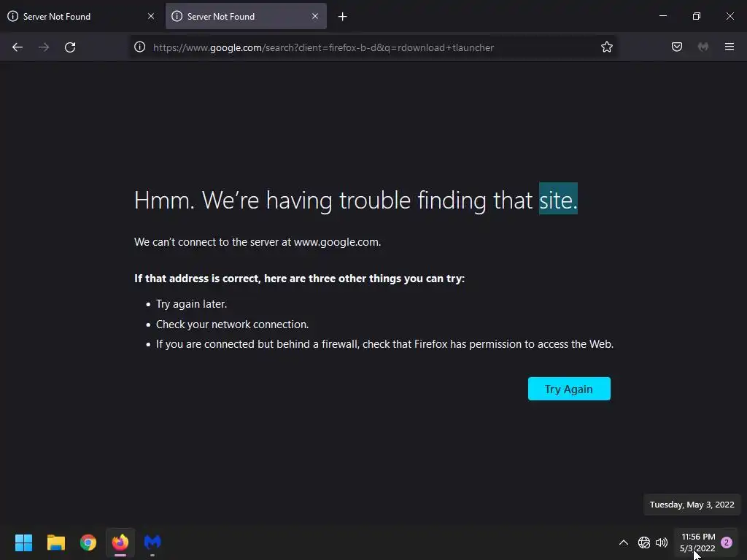Select the second Server Not Found tab

pyautogui.click(x=246, y=16)
